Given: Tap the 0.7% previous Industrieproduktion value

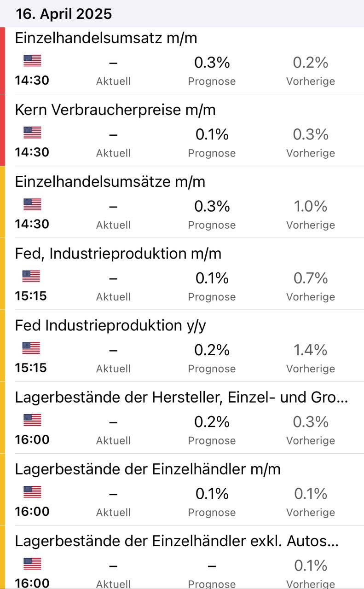Looking at the screenshot, I should [x=311, y=278].
